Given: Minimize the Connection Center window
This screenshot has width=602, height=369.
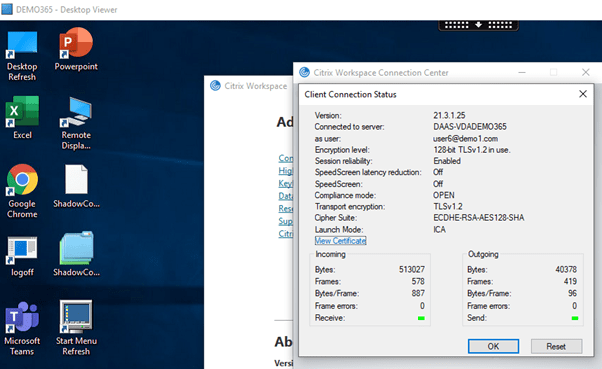Looking at the screenshot, I should tap(522, 72).
